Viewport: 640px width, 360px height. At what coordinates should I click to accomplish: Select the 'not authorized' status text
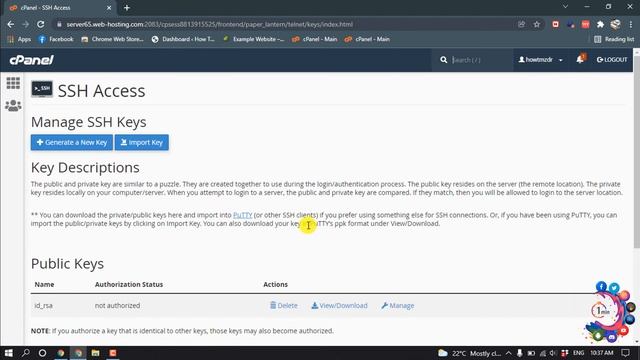pyautogui.click(x=118, y=305)
